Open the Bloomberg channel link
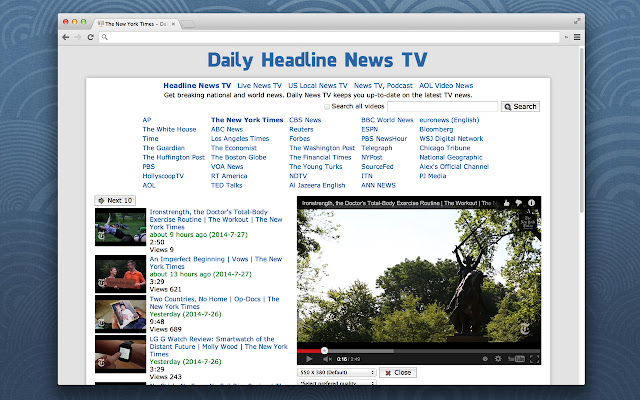This screenshot has height=400, width=640. coord(436,129)
